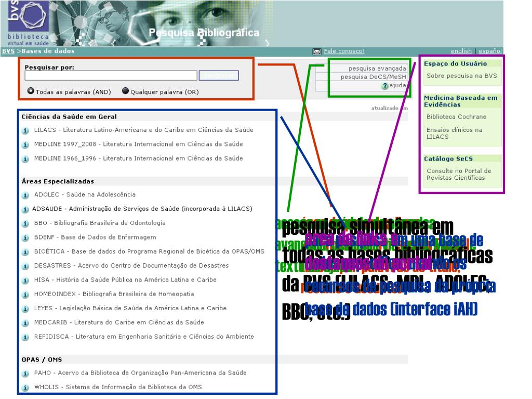Open PAHO Acervo da Biblioteca
The height and width of the screenshot is (399, 532).
pos(140,373)
